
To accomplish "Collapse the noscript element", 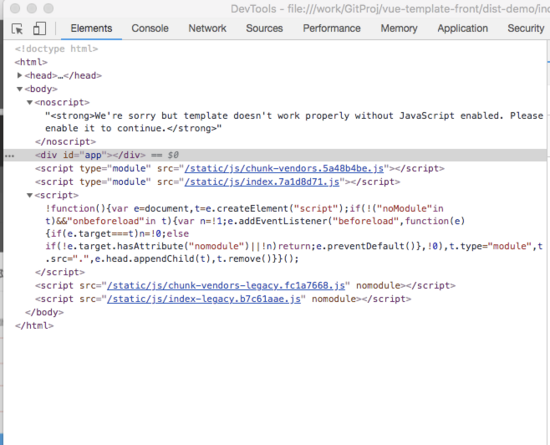I will pyautogui.click(x=30, y=102).
